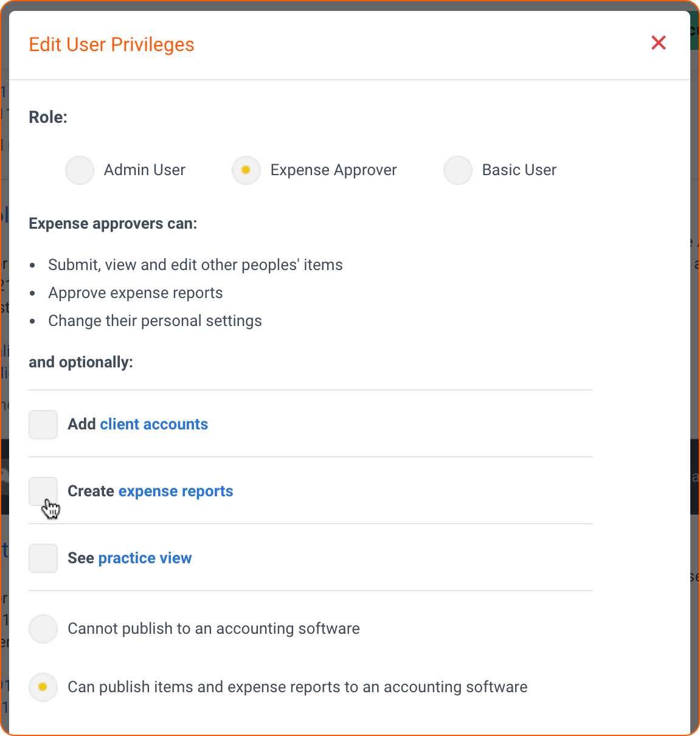Screen dimensions: 700x736
Task: Choose the Expense Approver radio button
Action: [x=246, y=170]
